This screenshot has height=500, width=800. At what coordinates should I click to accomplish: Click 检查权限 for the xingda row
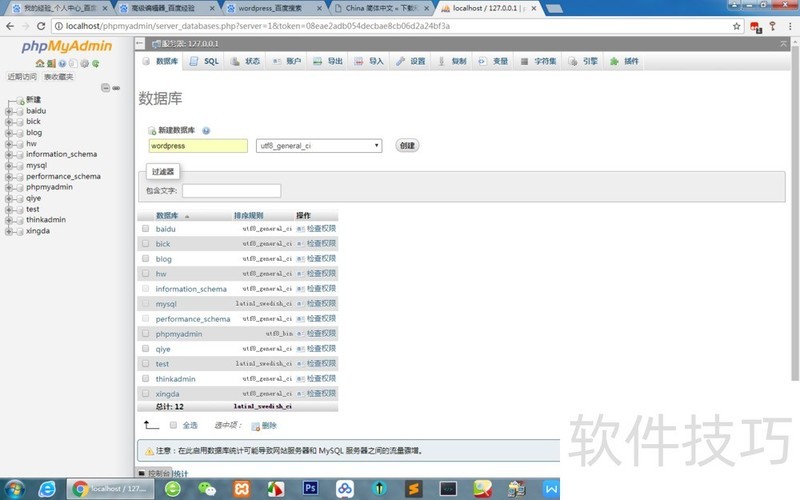tap(321, 393)
